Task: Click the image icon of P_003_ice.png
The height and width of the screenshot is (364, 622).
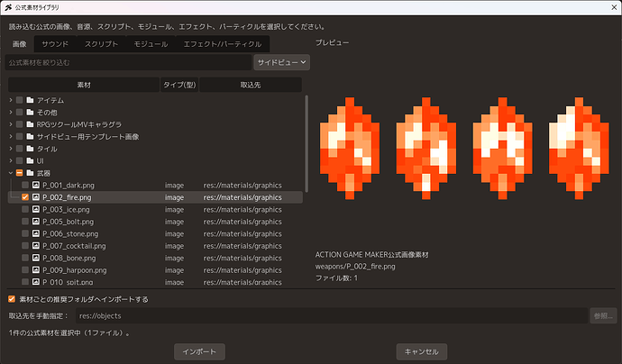Action: (x=36, y=209)
